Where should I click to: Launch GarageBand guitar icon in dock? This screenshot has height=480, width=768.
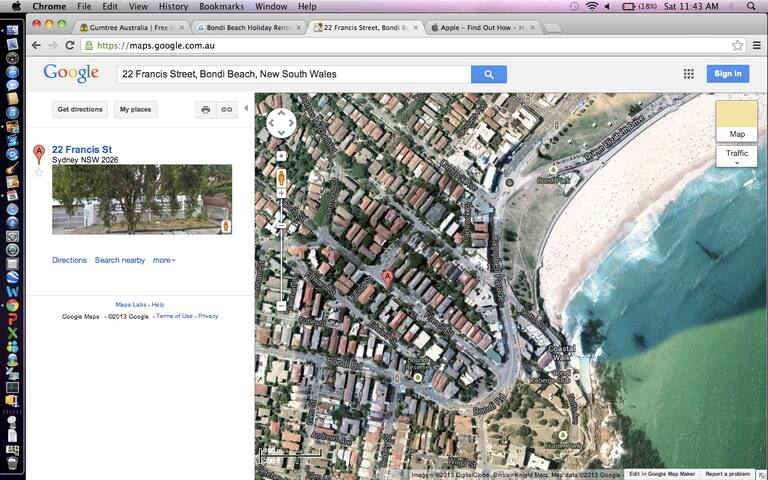click(x=12, y=168)
